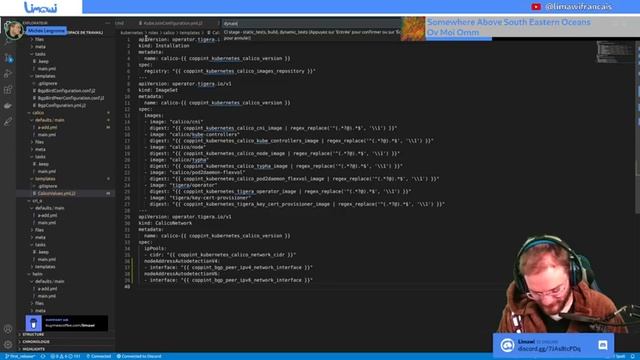
Task: Open errors and warnings count in status bar
Action: coord(65,356)
